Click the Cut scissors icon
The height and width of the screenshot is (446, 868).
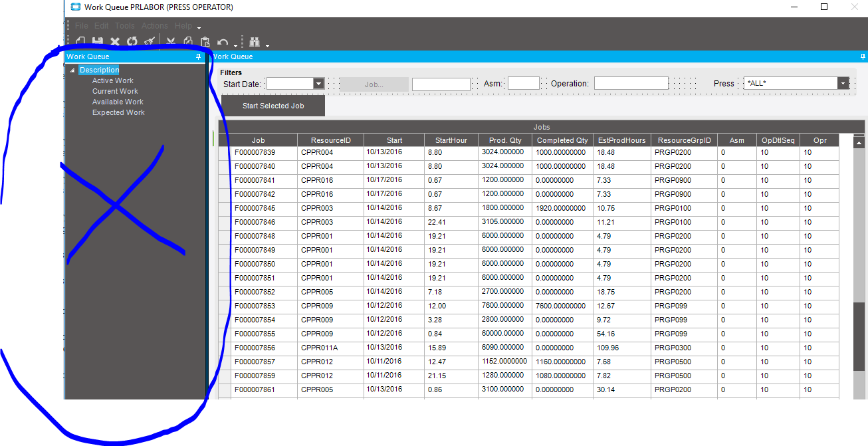tap(171, 42)
